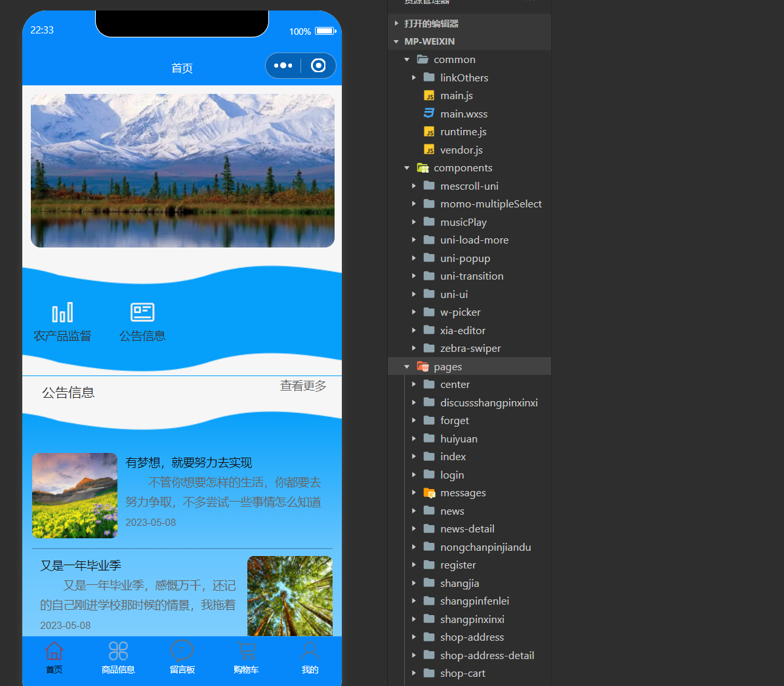
Task: Click the main.wxss file icon
Action: (429, 114)
